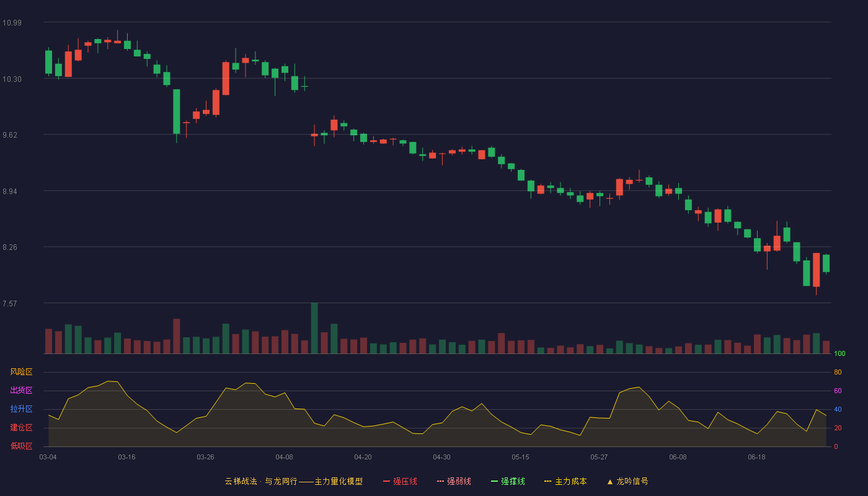Click the 云梯战法 · 与龙同行 主力量化模型 legend title

coord(293,481)
